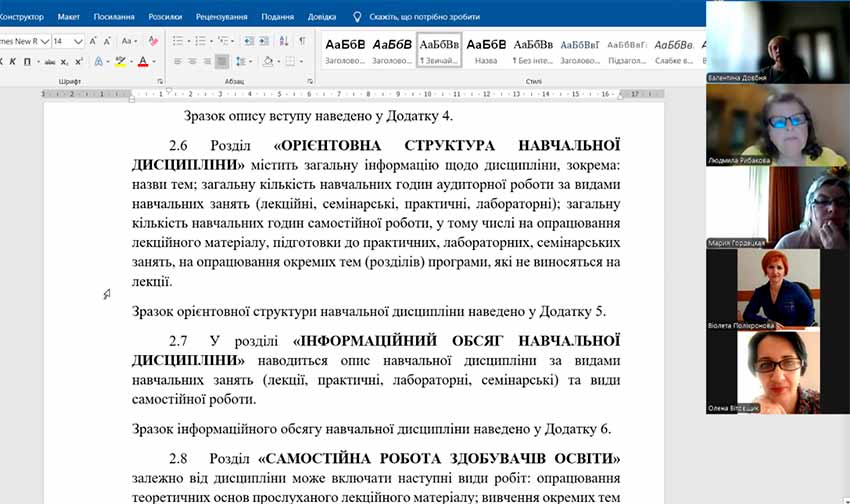Open the Макет ribbon tab

69,17
